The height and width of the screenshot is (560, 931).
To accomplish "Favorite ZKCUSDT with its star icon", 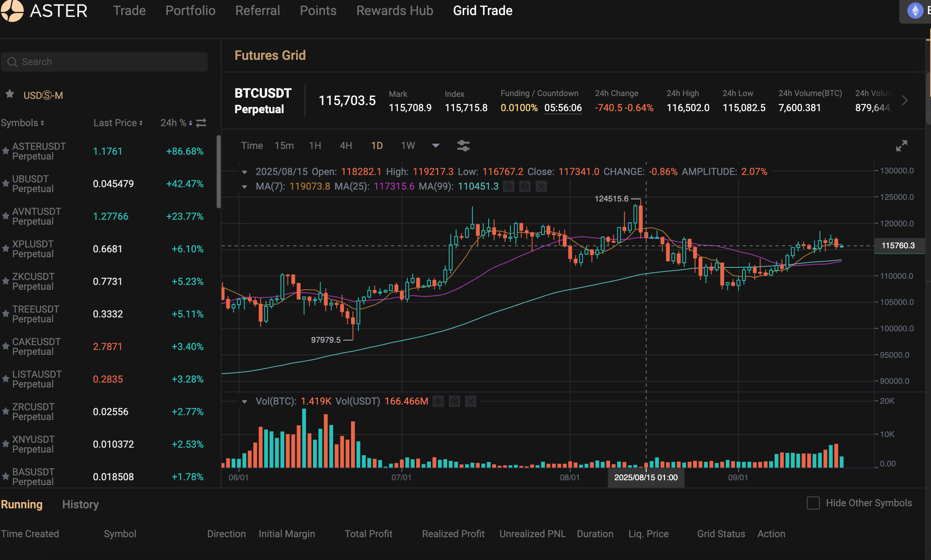I will pos(6,281).
